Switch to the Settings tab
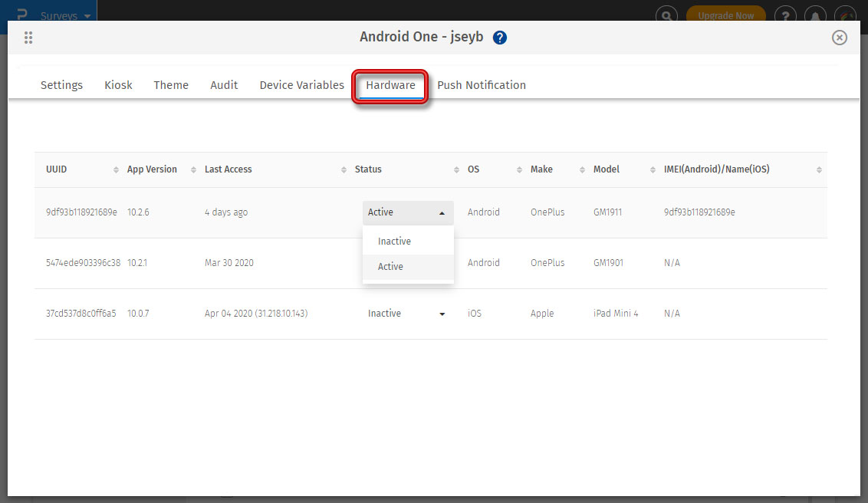 tap(61, 85)
